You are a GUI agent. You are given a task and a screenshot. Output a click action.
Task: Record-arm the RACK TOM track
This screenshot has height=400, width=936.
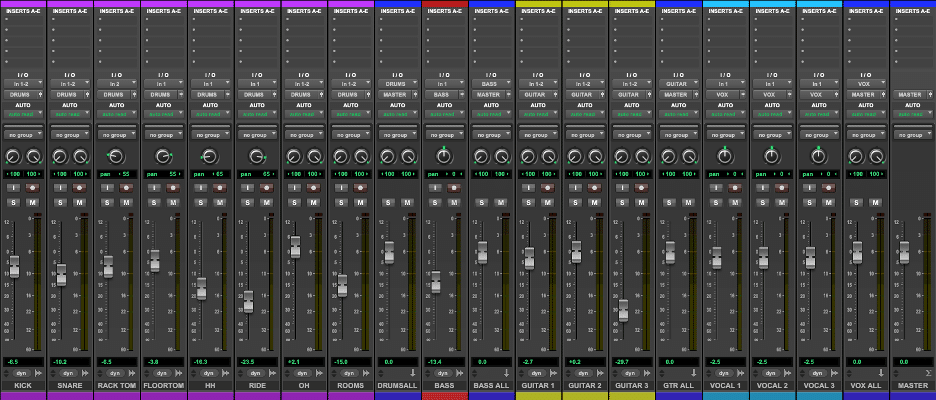[x=126, y=187]
